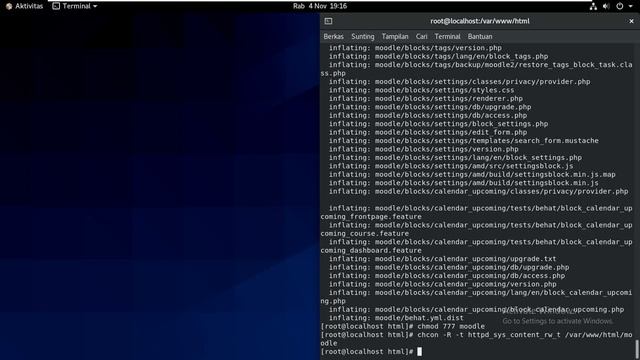Click the line 'moodle/blocks/settings/version.php'

coord(424,149)
